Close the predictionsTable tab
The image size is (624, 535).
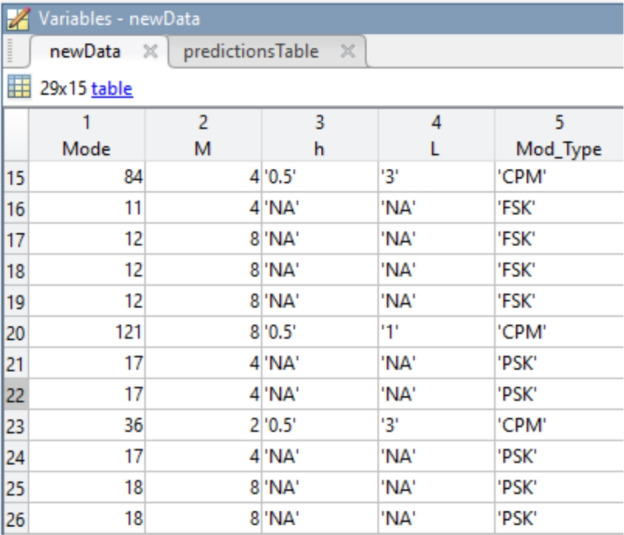click(x=348, y=52)
